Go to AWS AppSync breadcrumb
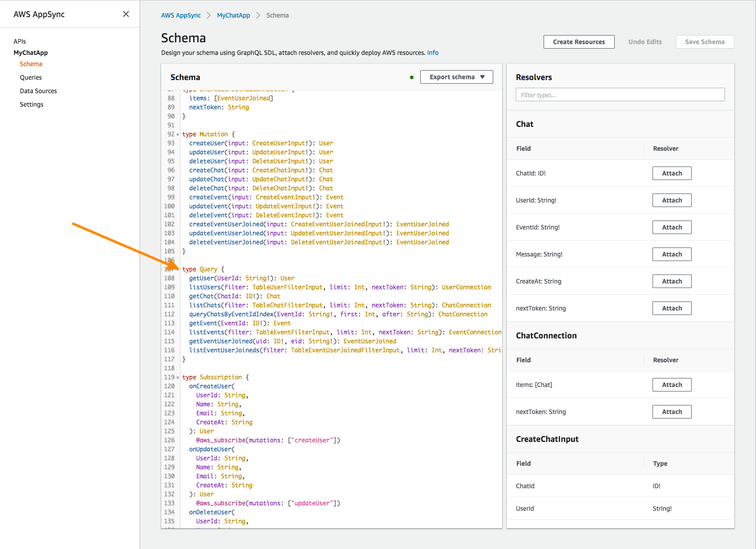Screen dimensions: 756x549 point(181,15)
